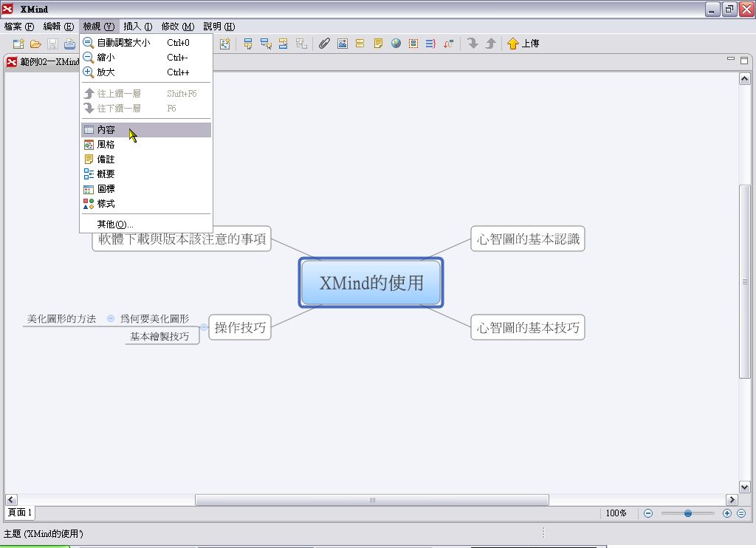Click the summary bracket icon

430,44
